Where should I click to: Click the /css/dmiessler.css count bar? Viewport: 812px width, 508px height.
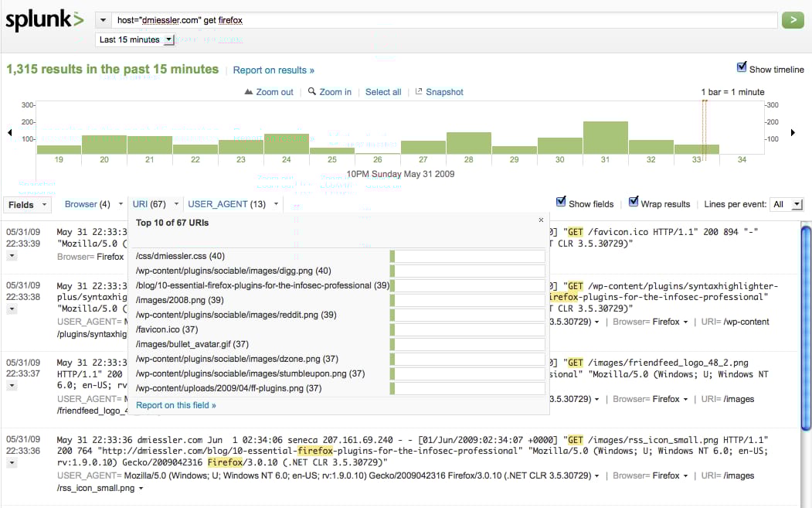[x=467, y=256]
